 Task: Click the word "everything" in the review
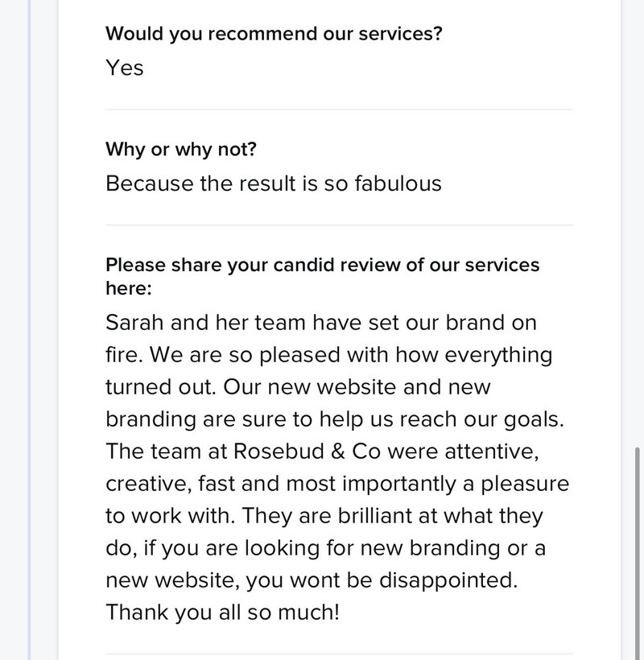pyautogui.click(x=498, y=355)
